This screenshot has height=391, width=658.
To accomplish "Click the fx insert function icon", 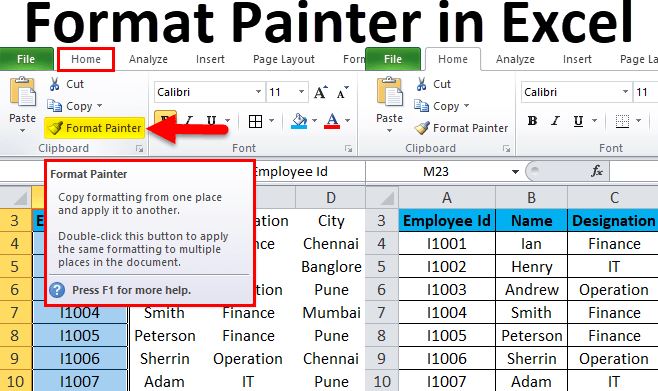I will tap(596, 171).
